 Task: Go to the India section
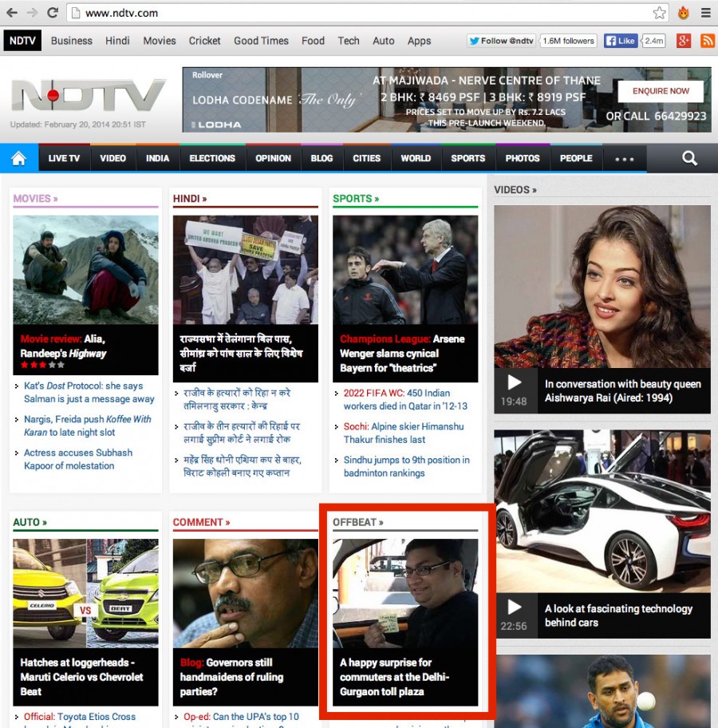tap(158, 158)
